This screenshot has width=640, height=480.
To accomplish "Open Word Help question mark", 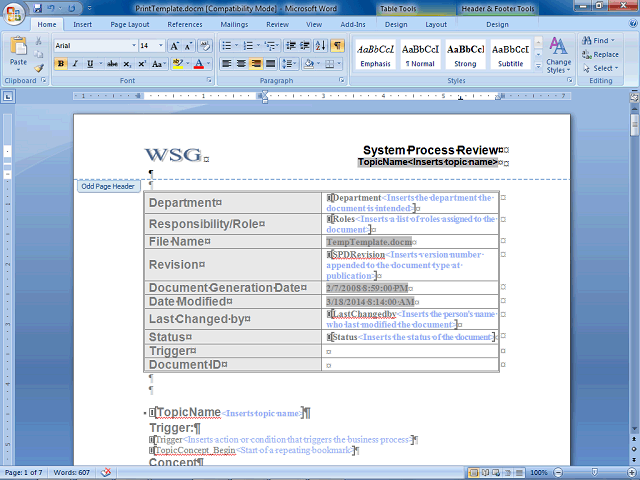I will (633, 24).
